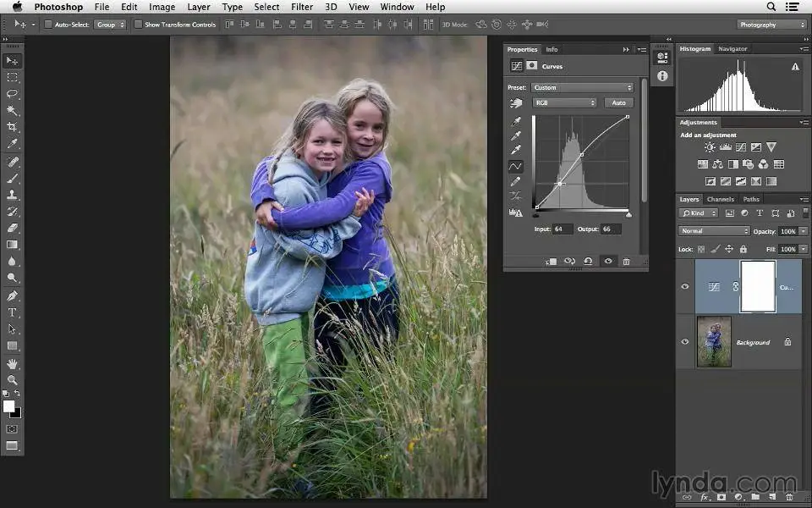Open the Filter menu
812x508 pixels.
coord(302,7)
